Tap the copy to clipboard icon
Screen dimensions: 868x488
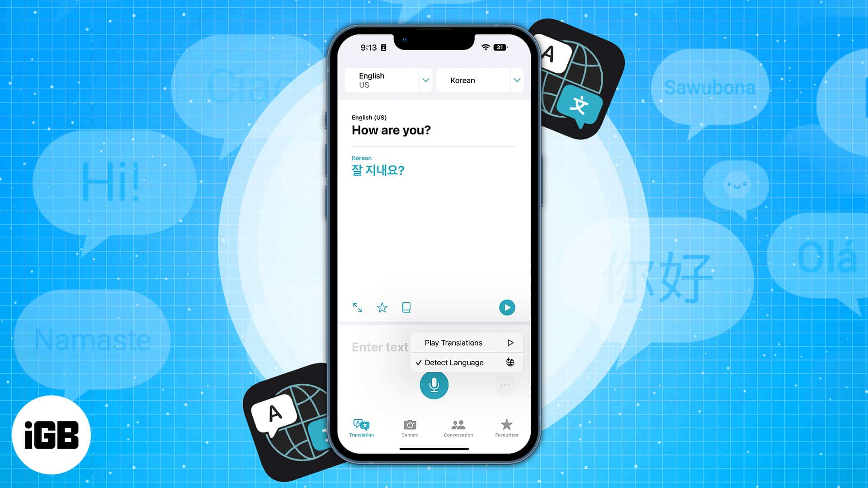406,307
